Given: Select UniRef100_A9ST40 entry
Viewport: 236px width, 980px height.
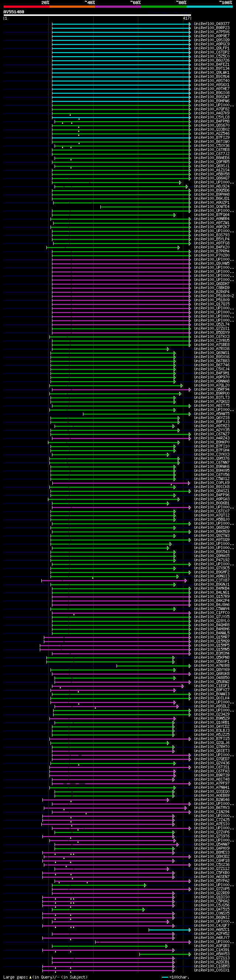Looking at the screenshot, I should tap(212, 80).
